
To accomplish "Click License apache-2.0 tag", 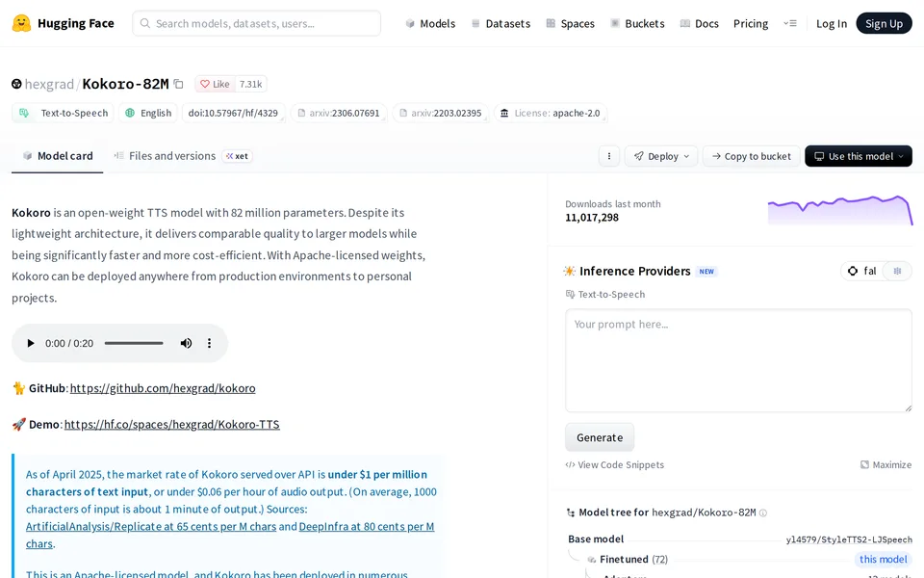I will point(551,113).
